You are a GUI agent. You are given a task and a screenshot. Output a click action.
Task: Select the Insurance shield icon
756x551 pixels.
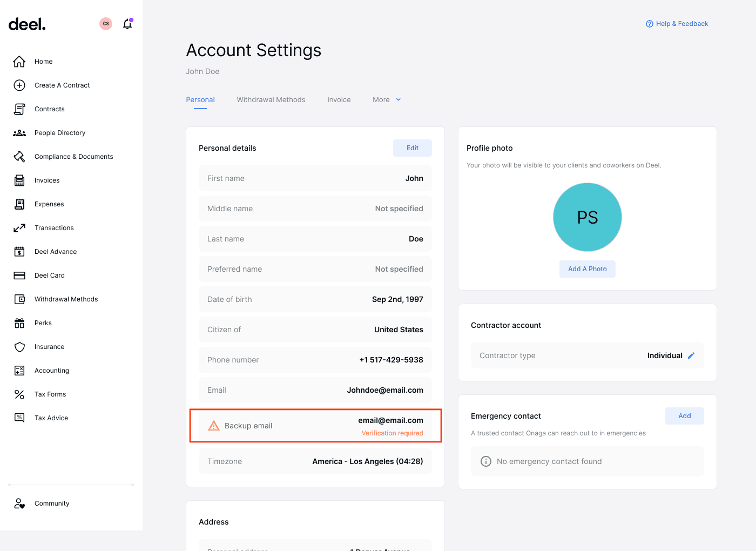19,346
